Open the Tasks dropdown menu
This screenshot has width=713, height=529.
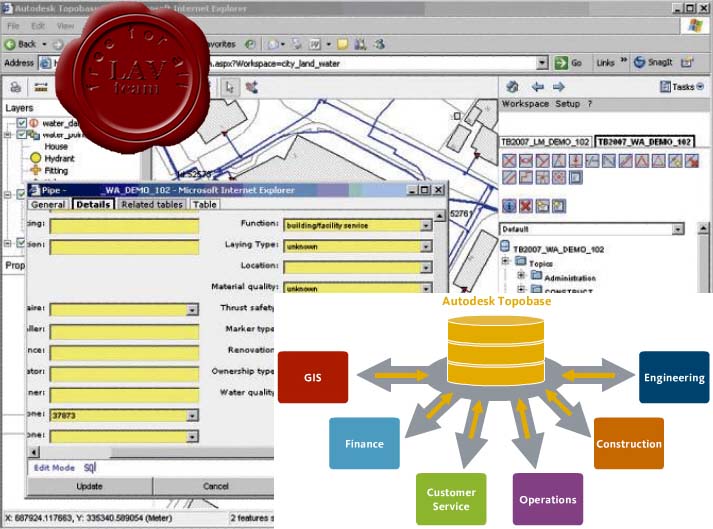[x=682, y=86]
